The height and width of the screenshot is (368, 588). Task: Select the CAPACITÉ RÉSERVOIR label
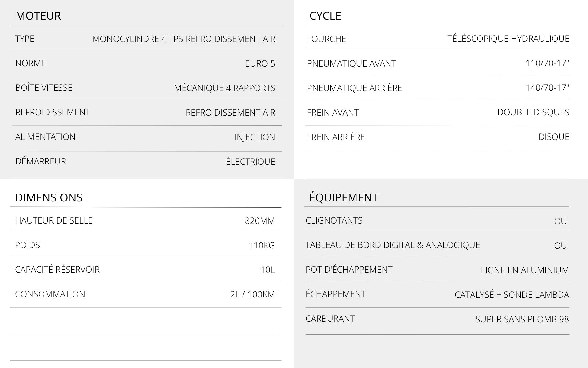[x=57, y=270]
